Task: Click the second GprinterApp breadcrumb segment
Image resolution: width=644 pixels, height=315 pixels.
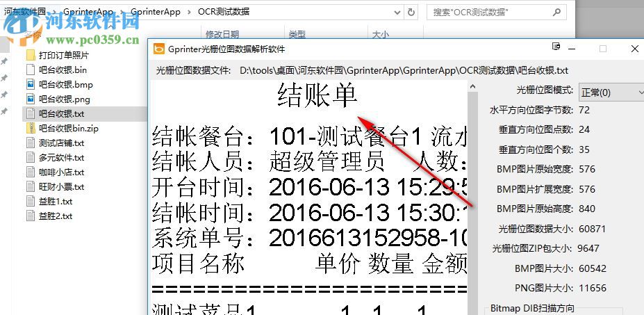Action: [x=155, y=12]
